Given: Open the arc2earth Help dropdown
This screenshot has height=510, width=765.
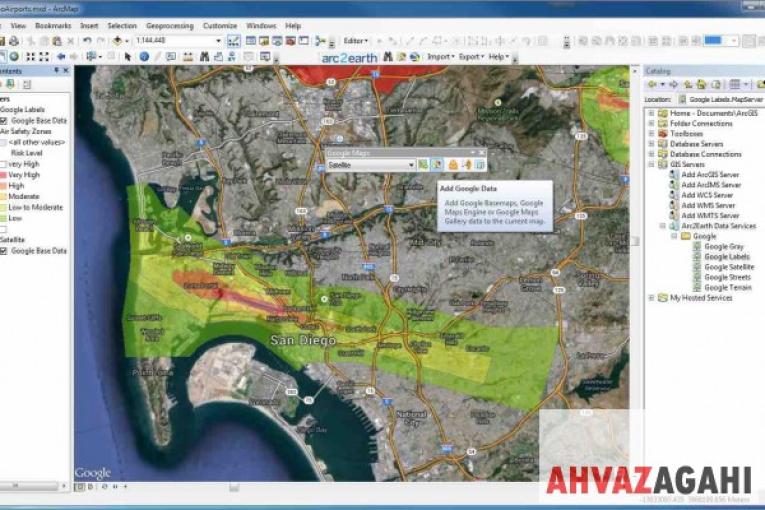Looking at the screenshot, I should pos(498,57).
